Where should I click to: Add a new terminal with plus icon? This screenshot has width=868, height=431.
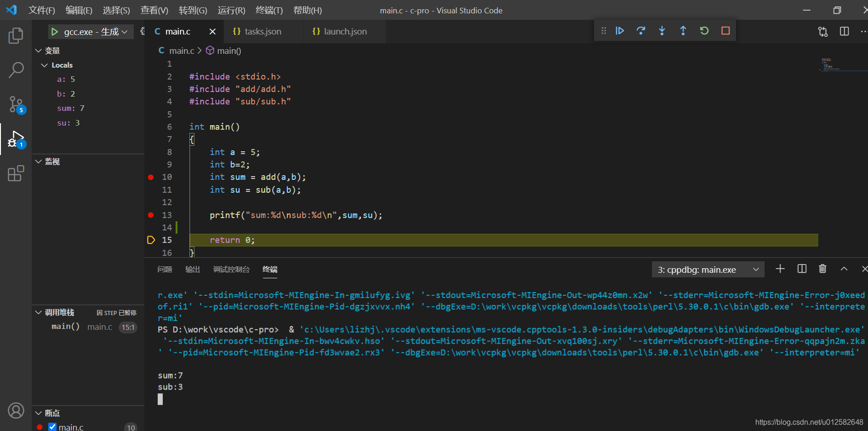pyautogui.click(x=780, y=269)
